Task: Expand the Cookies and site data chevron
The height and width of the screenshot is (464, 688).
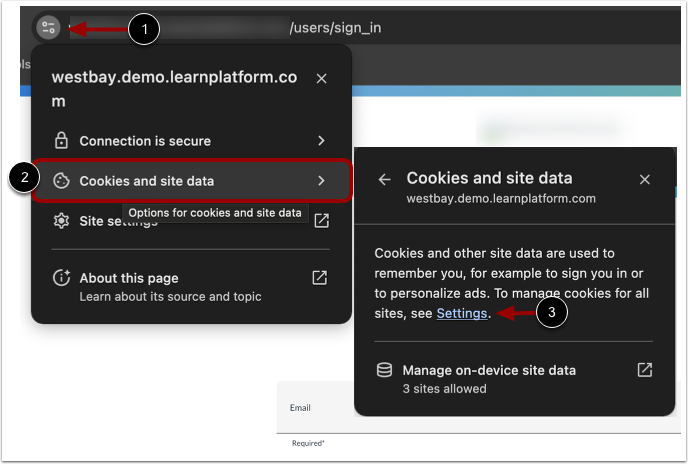Action: point(322,180)
